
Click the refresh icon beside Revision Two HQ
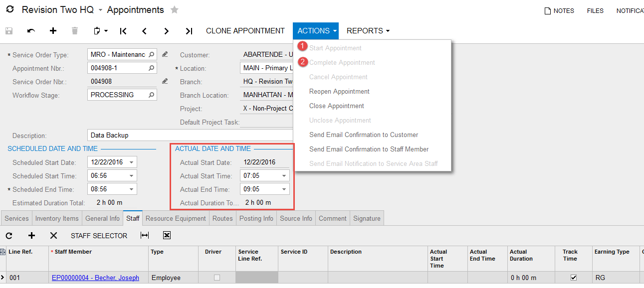click(x=9, y=9)
